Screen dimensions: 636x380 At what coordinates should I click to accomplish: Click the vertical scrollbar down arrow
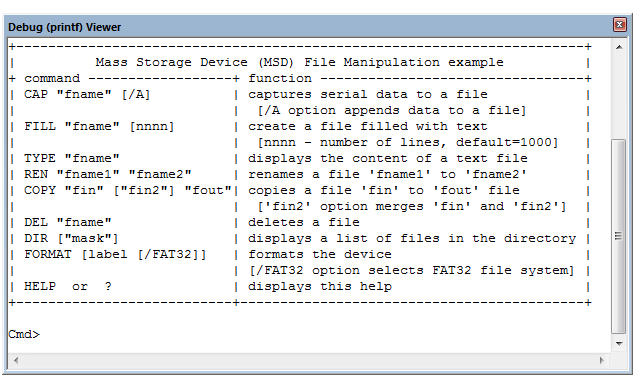(619, 344)
